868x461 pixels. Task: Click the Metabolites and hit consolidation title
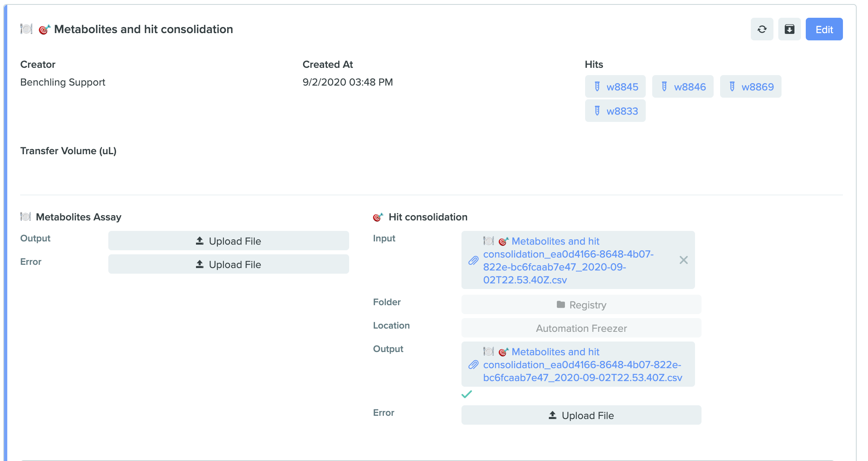[x=143, y=29]
